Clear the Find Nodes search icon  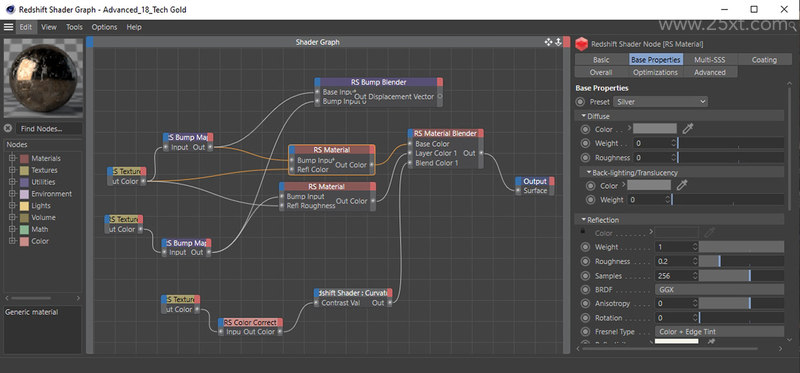8,129
